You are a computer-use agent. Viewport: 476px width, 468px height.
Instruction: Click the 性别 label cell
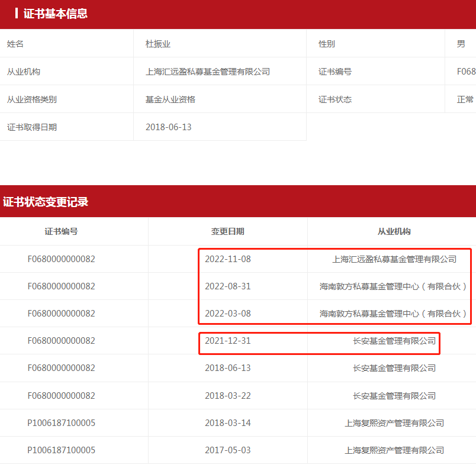click(x=327, y=44)
